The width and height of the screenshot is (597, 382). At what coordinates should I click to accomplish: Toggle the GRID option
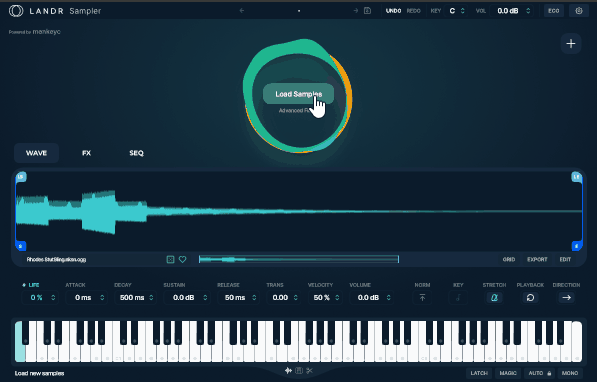tap(509, 259)
